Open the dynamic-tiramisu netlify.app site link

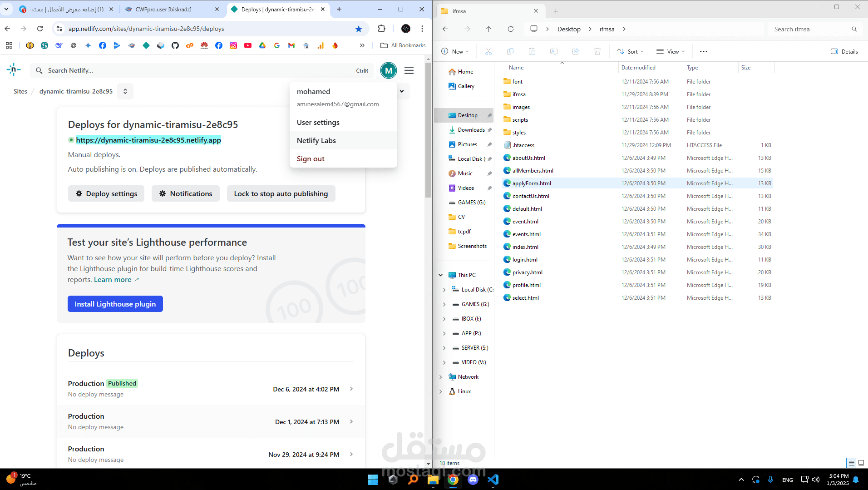(148, 140)
